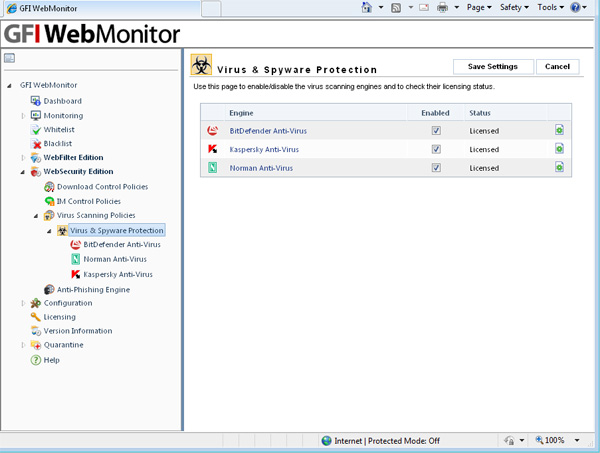This screenshot has width=600, height=453.
Task: Click the Cancel button
Action: click(557, 67)
